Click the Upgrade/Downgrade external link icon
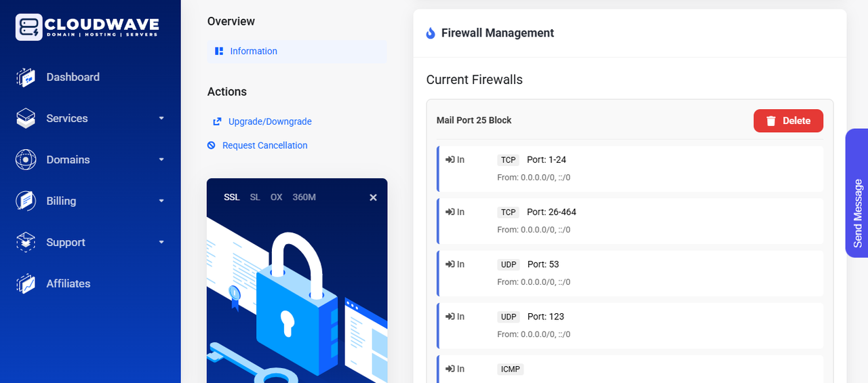The image size is (868, 383). pyautogui.click(x=218, y=121)
